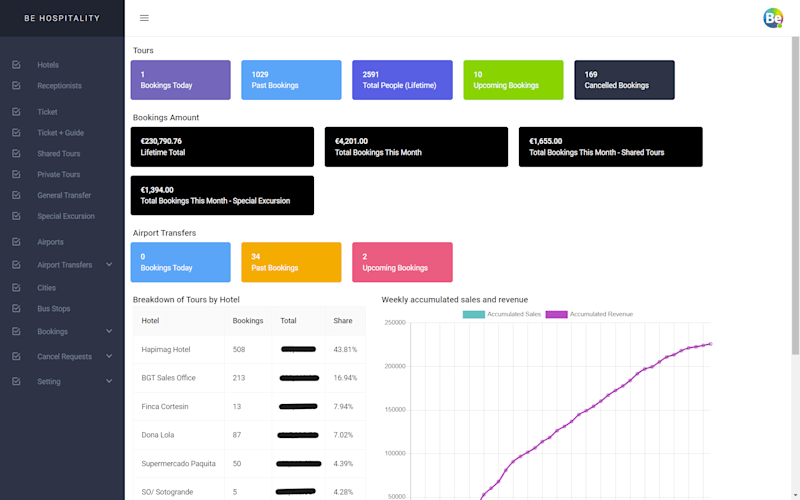Toggle Accumulated Sales legend in chart
This screenshot has height=500, width=800.
502,314
